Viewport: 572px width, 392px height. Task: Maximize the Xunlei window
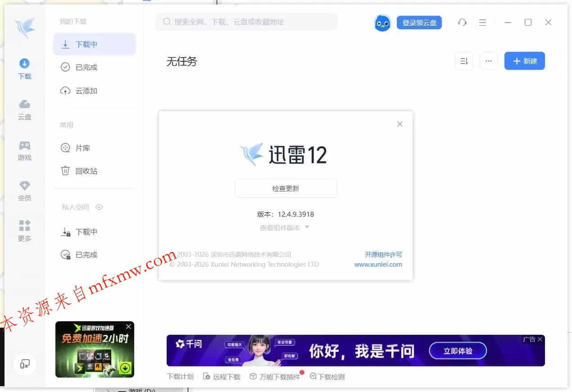coord(528,22)
